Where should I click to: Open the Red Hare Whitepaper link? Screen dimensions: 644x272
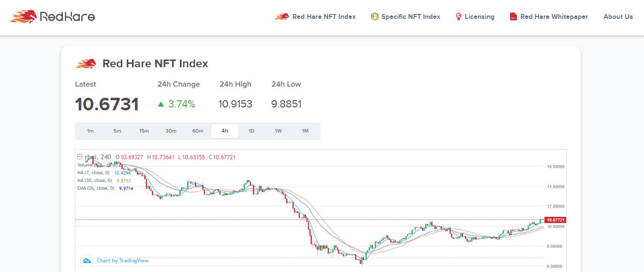click(x=554, y=17)
